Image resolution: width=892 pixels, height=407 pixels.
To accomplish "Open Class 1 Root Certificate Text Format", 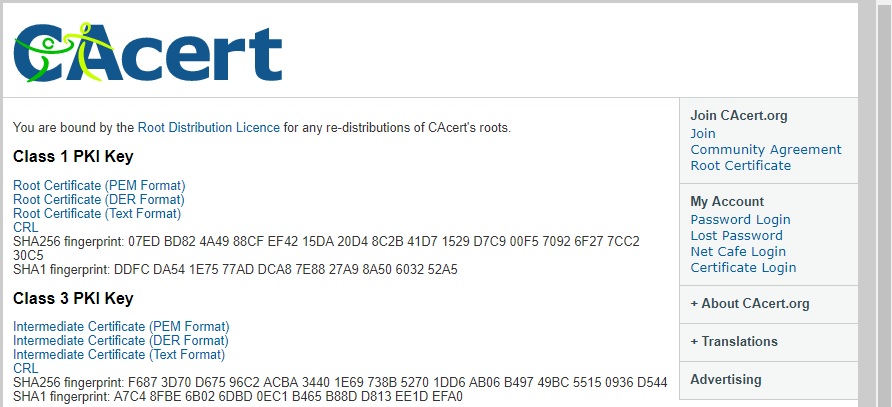I will [97, 214].
